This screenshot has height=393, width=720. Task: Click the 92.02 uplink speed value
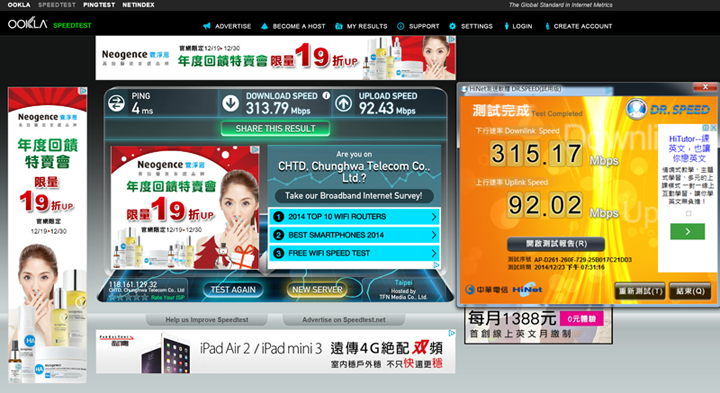[545, 205]
